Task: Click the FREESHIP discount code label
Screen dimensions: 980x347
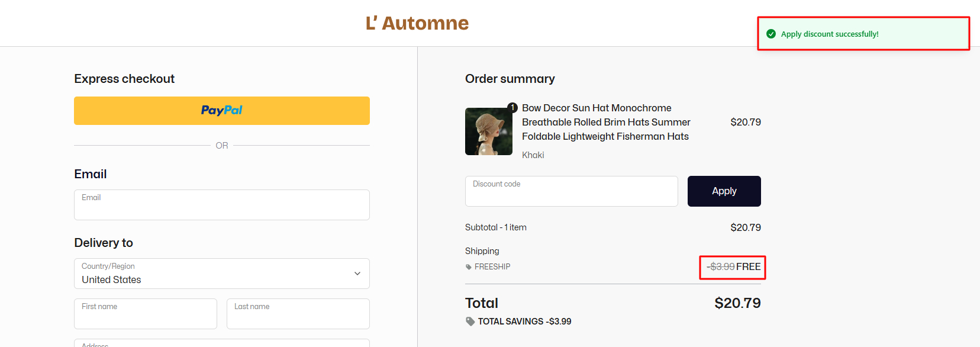Action: tap(492, 267)
